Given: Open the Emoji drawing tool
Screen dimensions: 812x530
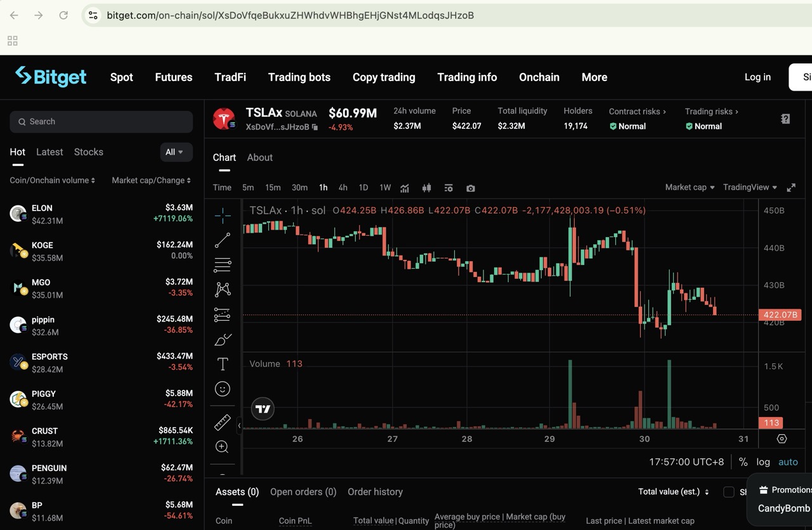Looking at the screenshot, I should coord(222,389).
